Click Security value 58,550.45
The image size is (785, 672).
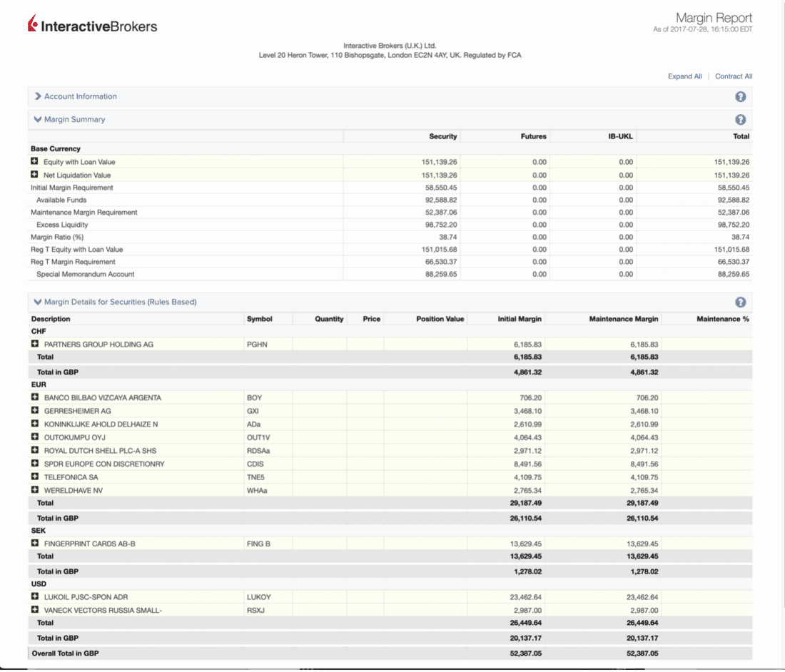coord(440,188)
